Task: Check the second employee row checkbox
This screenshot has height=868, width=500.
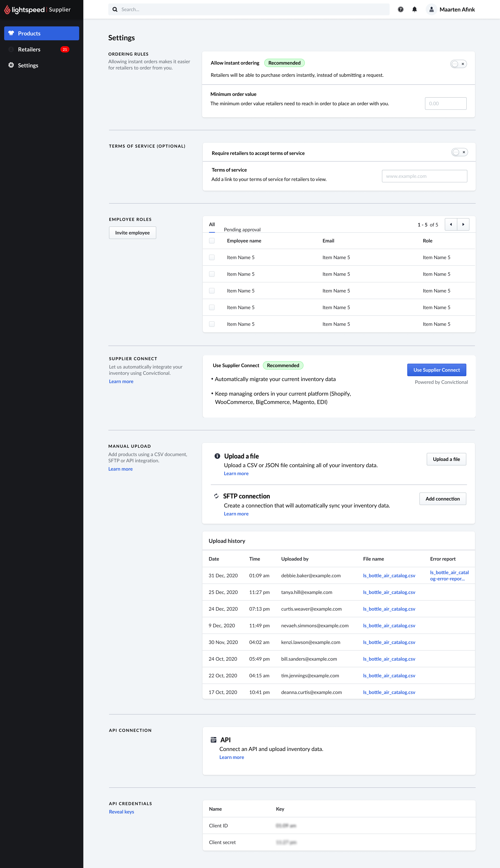Action: coord(212,274)
